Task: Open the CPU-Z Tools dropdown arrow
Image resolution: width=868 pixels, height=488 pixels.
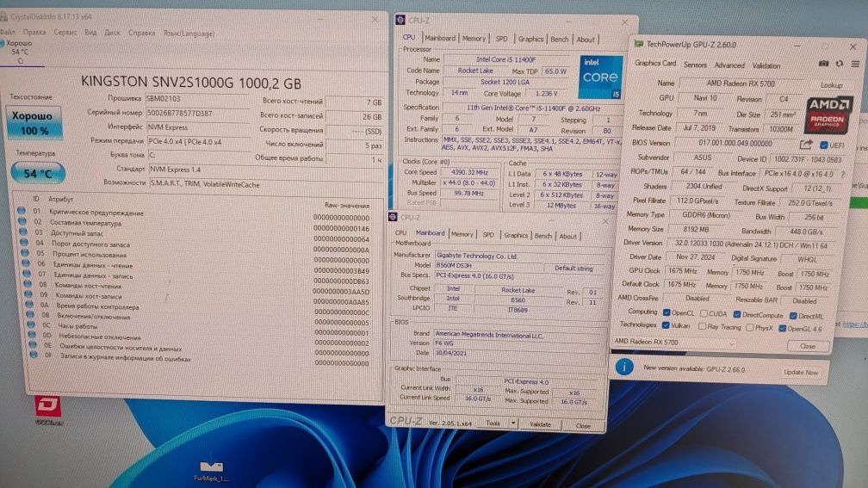Action: coord(513,423)
